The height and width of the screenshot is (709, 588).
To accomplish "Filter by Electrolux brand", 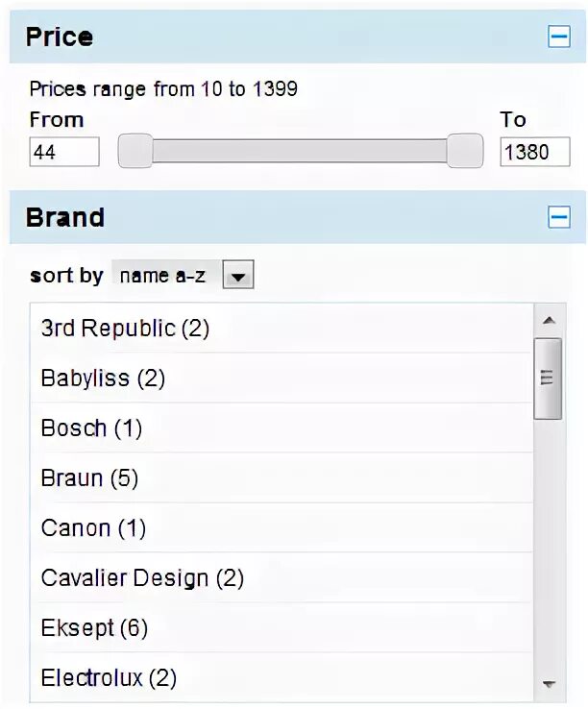I will coord(109,678).
